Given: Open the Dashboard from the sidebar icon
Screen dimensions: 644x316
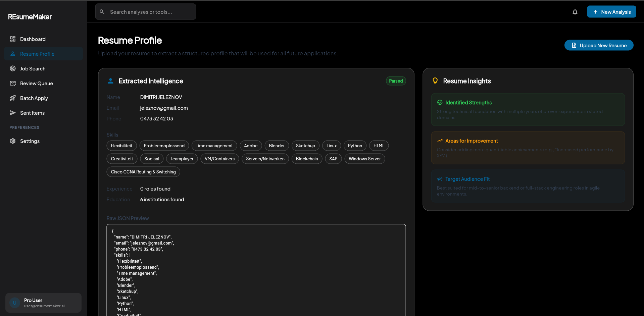Looking at the screenshot, I should tap(13, 39).
